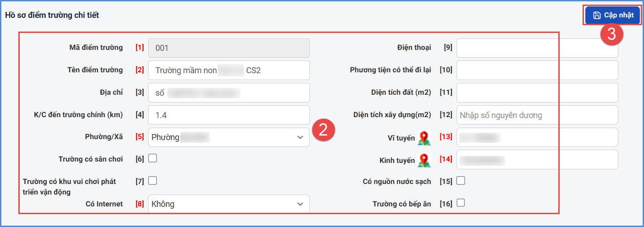Click the Mã điểm trường field 001

point(229,48)
